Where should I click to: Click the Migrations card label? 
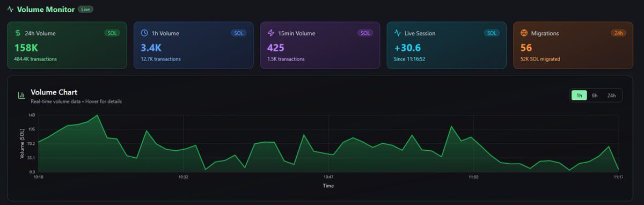click(x=545, y=33)
